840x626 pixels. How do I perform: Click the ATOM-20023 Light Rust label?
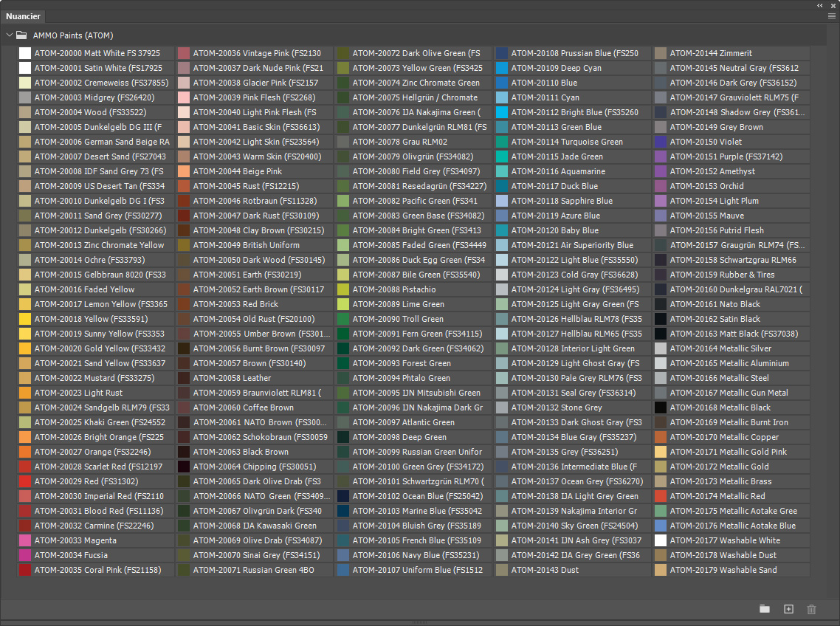coord(78,393)
